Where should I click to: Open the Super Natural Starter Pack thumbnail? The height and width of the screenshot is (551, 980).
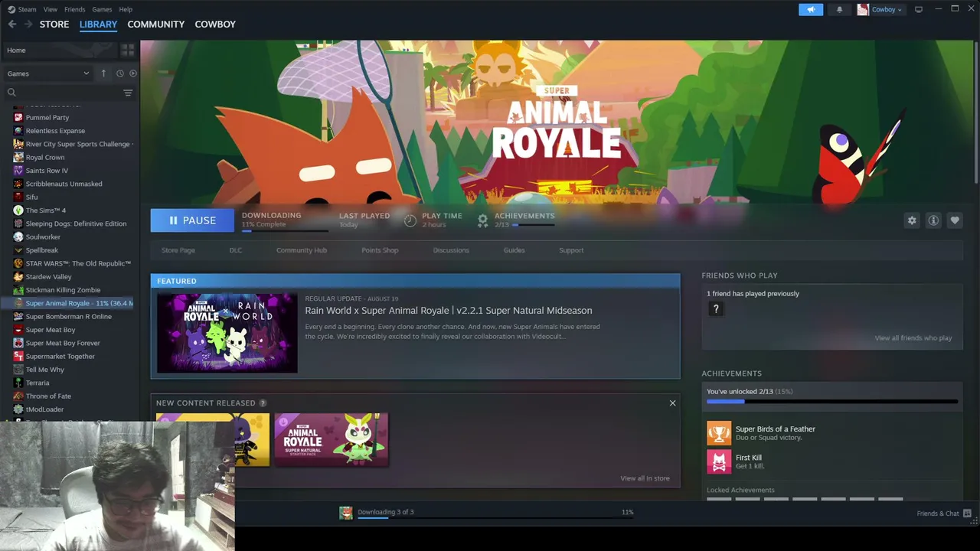332,439
